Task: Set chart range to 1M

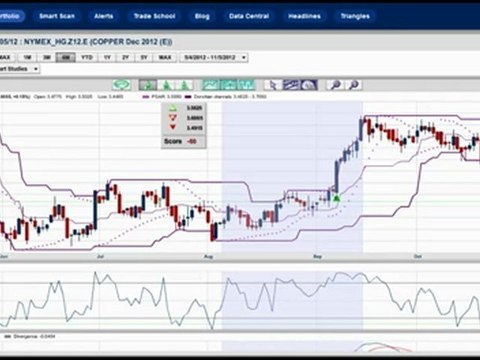Action: 27,58
